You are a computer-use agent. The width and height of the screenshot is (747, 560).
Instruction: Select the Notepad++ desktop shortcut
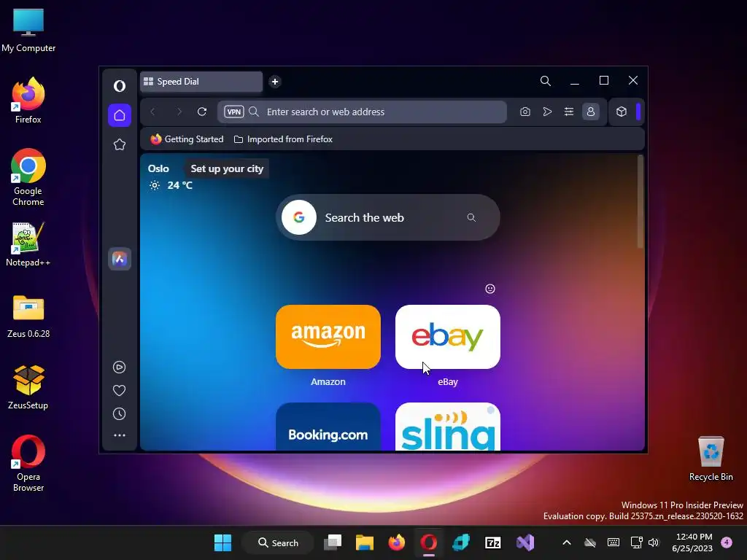click(x=28, y=244)
